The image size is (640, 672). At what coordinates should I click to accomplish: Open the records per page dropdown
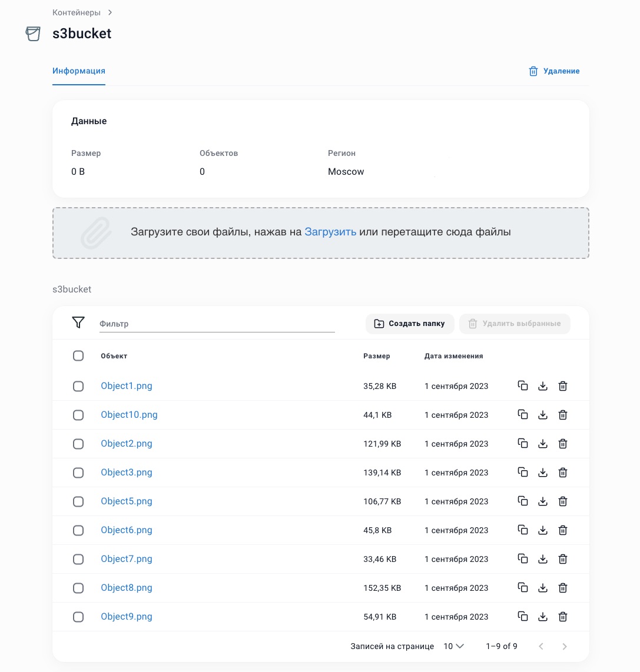pos(453,646)
